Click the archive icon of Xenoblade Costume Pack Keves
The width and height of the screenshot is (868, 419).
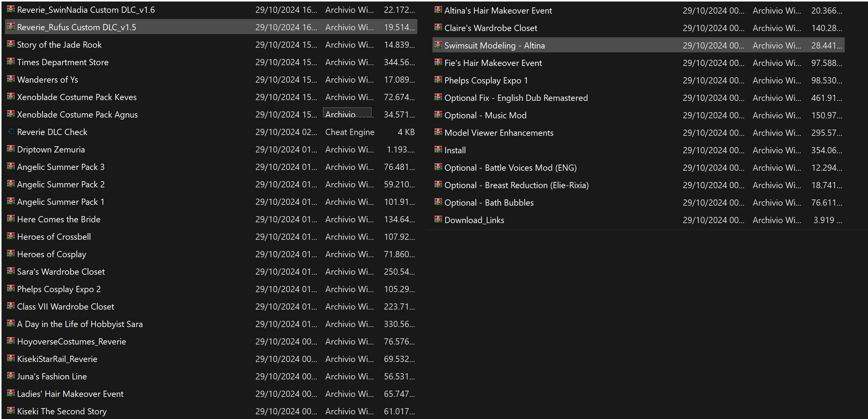click(11, 96)
